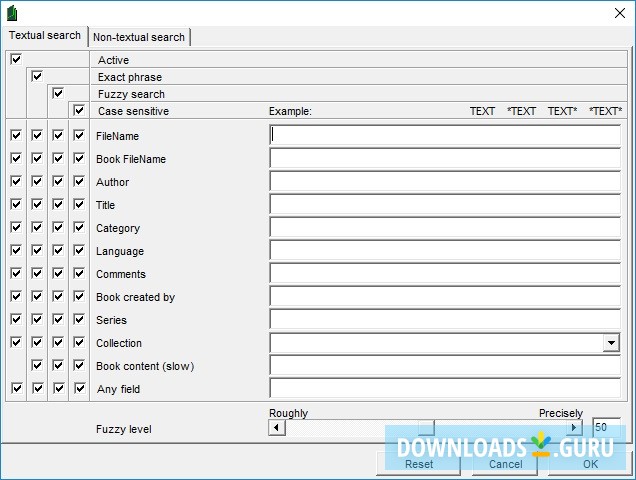Uncheck Active for the Comments row
The width and height of the screenshot is (636, 480).
(x=16, y=273)
